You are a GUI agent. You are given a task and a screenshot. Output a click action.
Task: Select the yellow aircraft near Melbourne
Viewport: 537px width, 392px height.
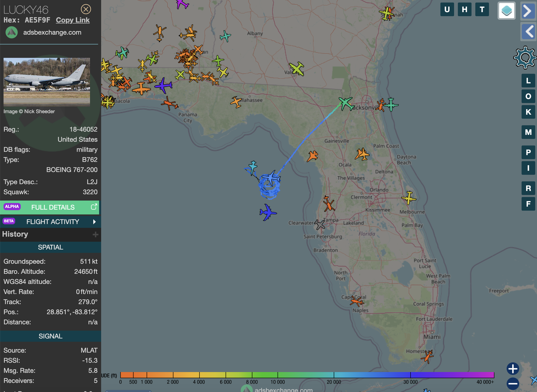[409, 198]
